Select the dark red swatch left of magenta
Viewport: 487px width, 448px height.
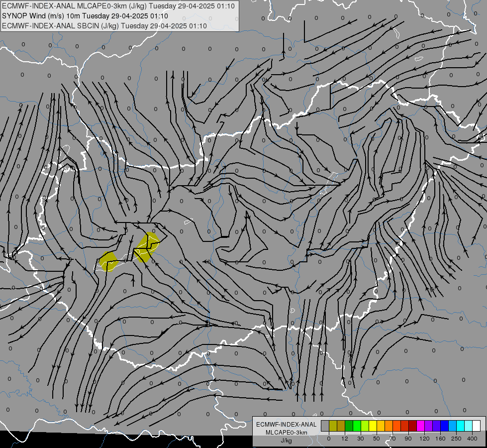(x=413, y=426)
